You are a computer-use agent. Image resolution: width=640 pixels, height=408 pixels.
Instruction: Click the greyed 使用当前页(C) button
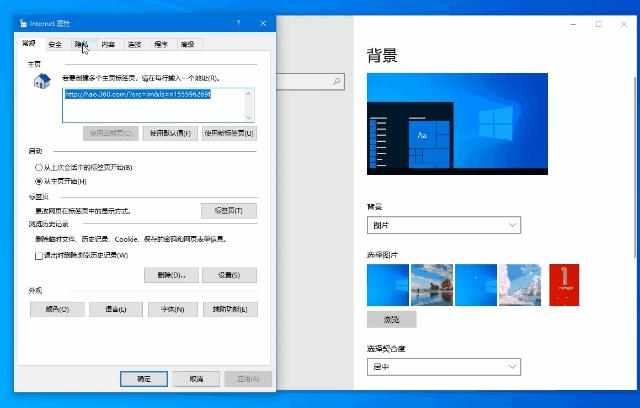tap(111, 133)
